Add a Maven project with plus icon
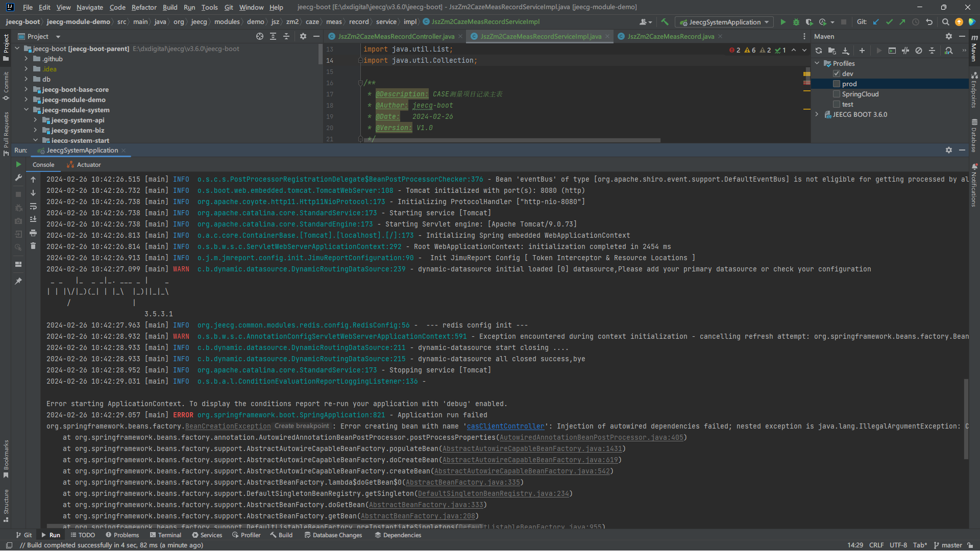980x551 pixels. click(x=862, y=51)
